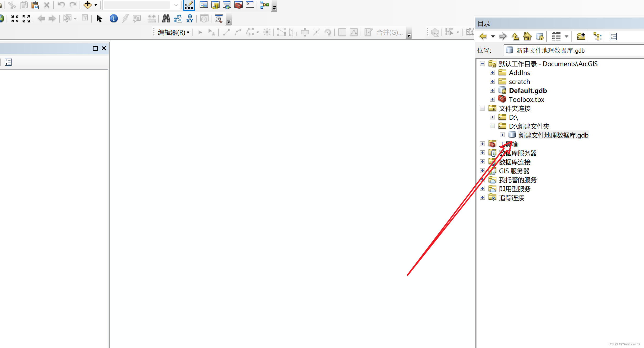644x348 pixels.
Task: Click the Fixed Zoom Out icon
Action: 26,19
